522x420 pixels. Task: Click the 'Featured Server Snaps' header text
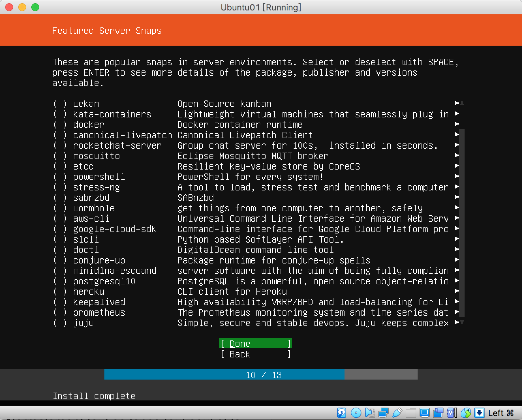coord(107,31)
